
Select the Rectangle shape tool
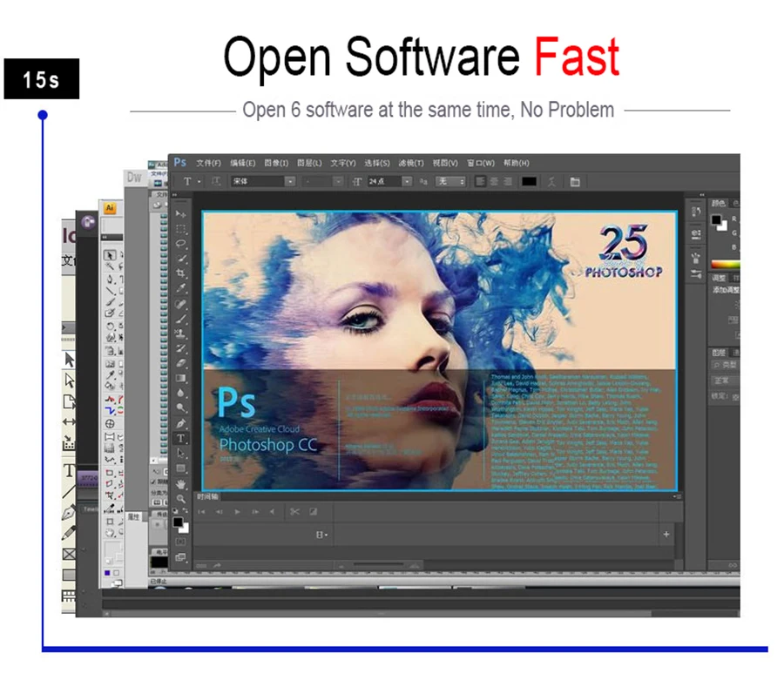point(180,468)
